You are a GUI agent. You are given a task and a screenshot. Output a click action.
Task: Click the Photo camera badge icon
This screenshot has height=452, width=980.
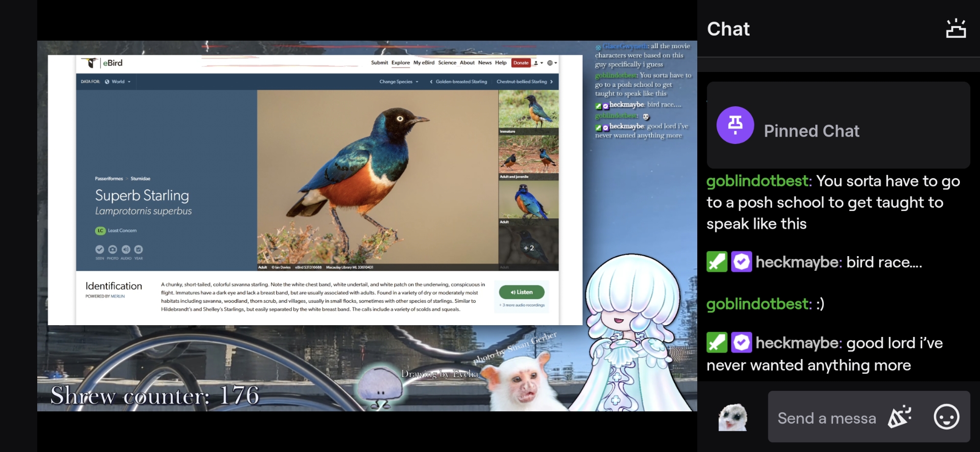(x=113, y=249)
